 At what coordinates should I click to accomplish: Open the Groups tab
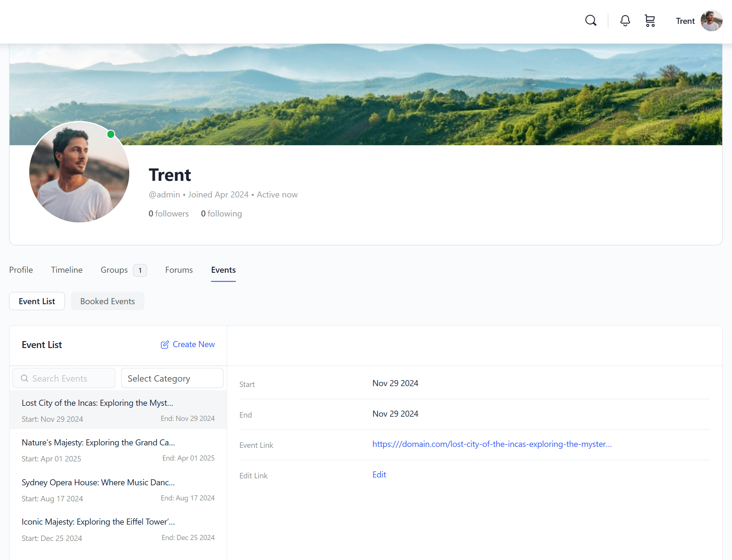(x=114, y=270)
